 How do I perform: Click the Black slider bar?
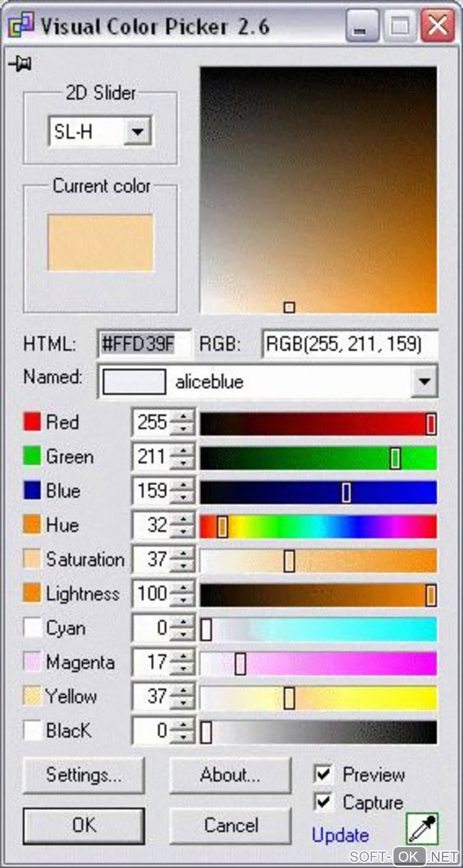tap(318, 732)
